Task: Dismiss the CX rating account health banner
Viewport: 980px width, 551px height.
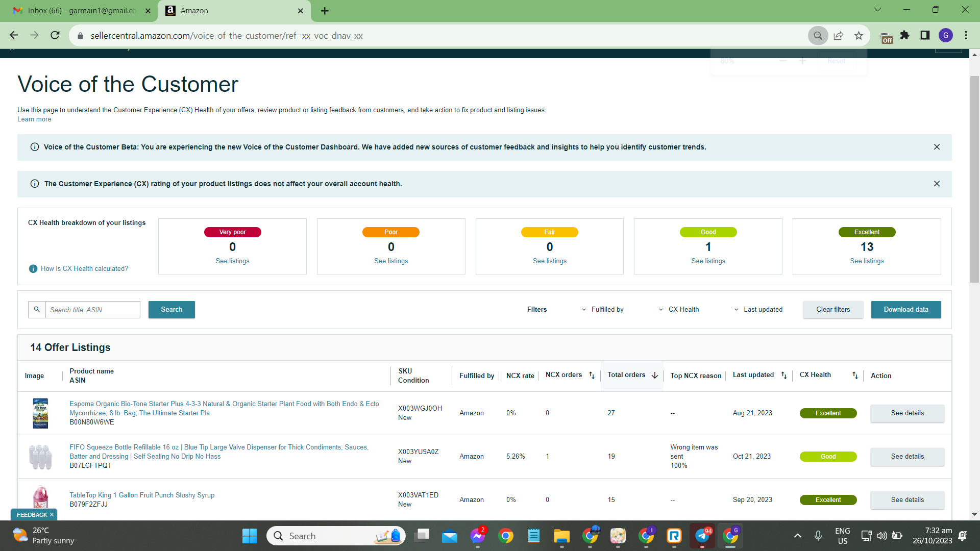Action: pos(937,184)
